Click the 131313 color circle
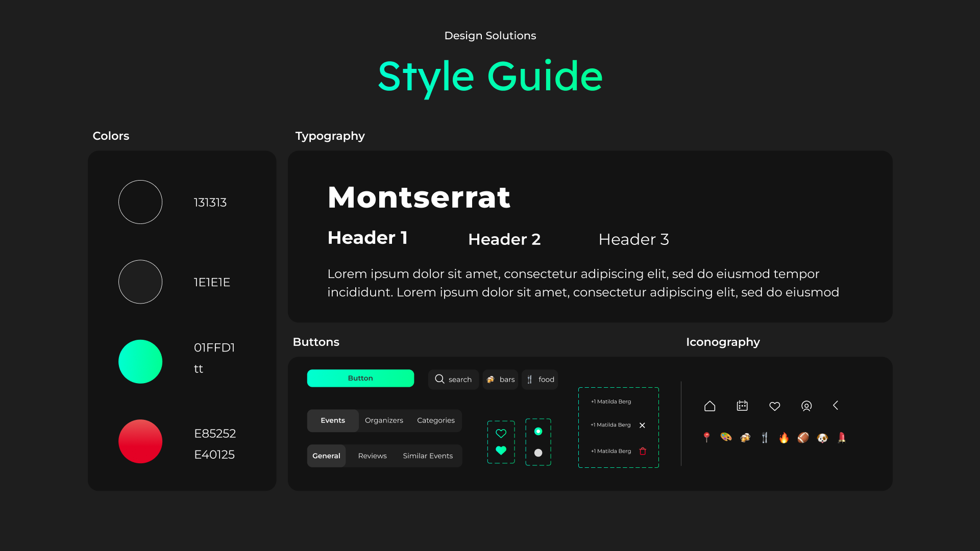 [140, 202]
